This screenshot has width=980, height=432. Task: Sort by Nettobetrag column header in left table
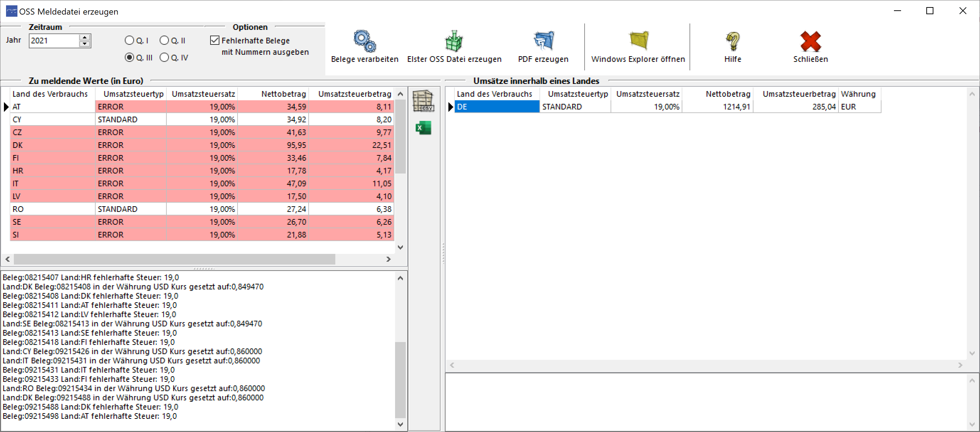[x=283, y=94]
